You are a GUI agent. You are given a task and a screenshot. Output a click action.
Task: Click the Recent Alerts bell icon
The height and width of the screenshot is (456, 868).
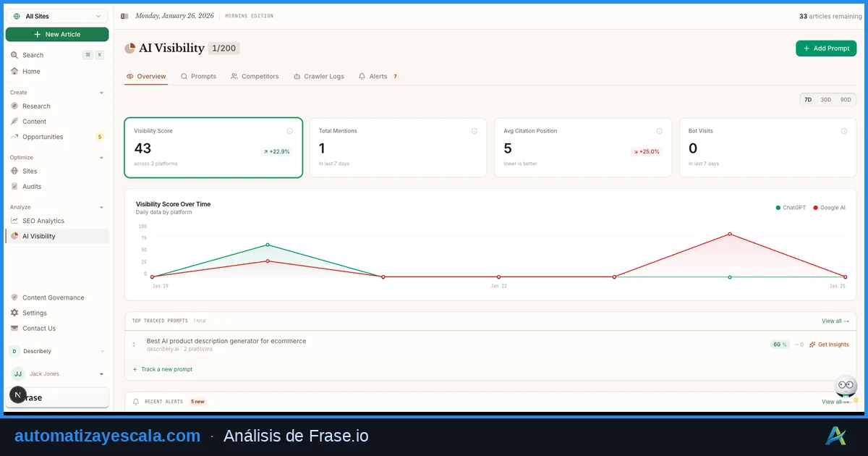(x=136, y=401)
